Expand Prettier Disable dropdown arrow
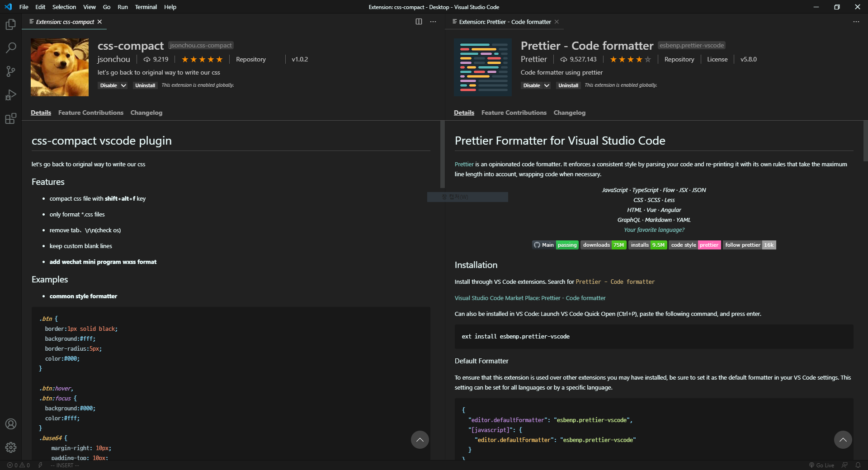This screenshot has width=868, height=470. pos(547,85)
